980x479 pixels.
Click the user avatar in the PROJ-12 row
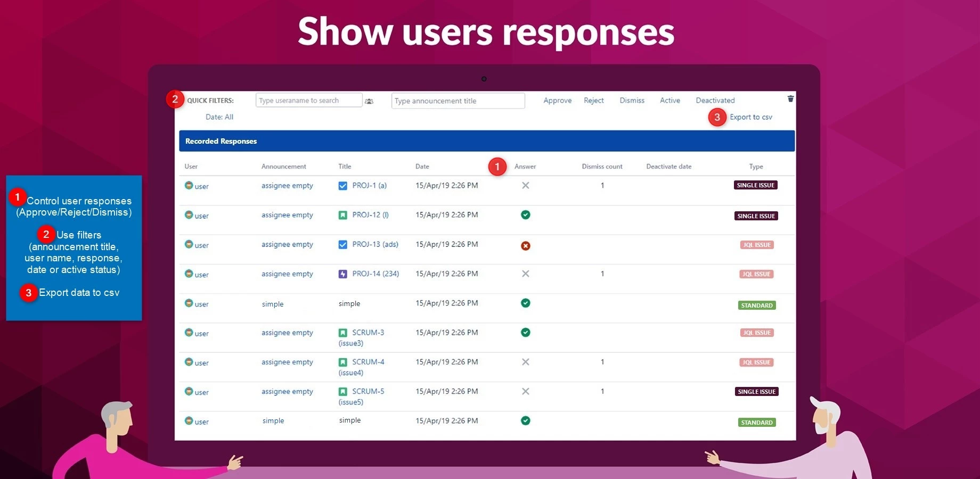(189, 215)
